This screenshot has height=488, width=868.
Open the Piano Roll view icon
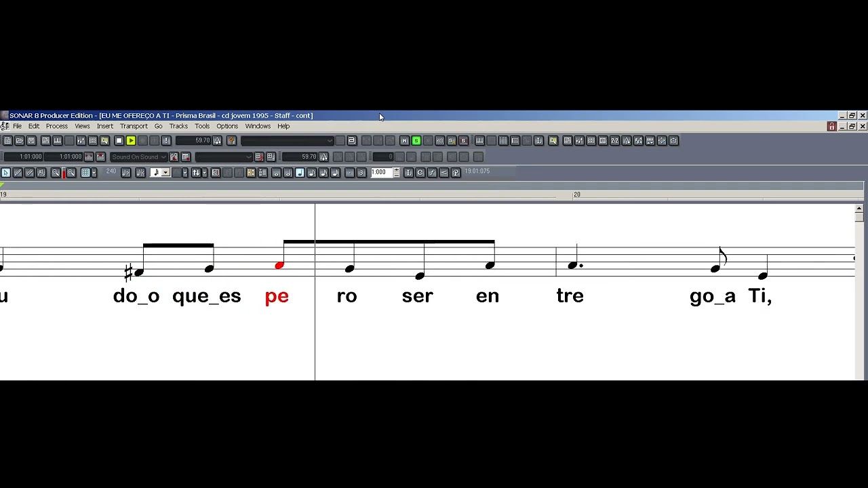(x=479, y=140)
